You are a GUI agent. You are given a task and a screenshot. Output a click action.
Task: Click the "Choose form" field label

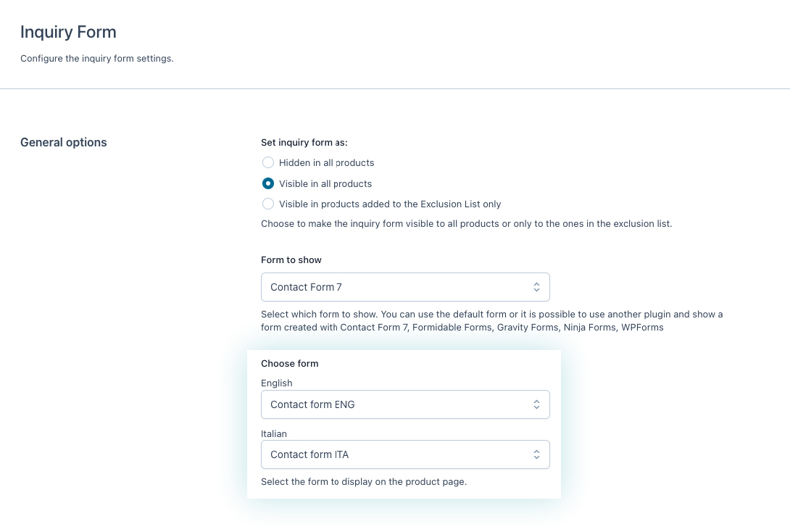289,363
